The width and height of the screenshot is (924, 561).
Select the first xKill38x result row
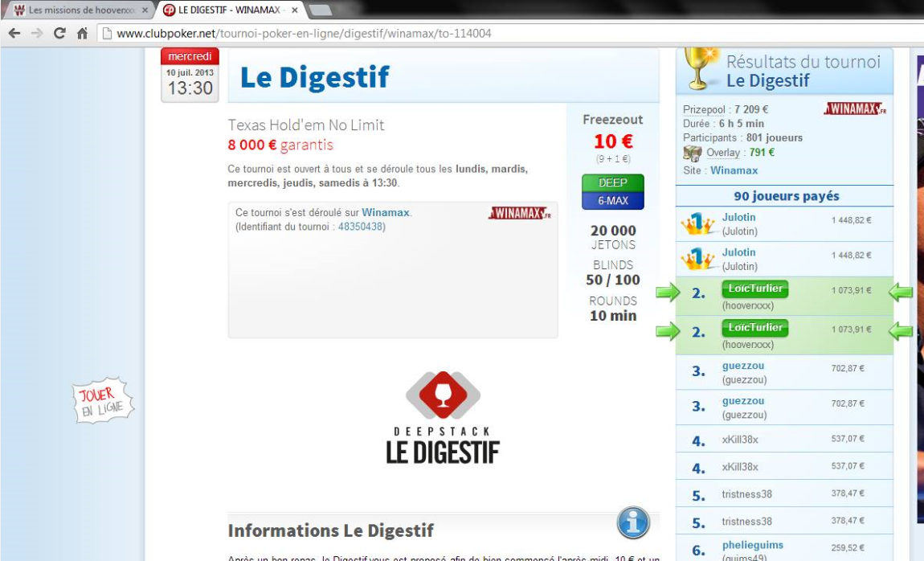tap(784, 439)
